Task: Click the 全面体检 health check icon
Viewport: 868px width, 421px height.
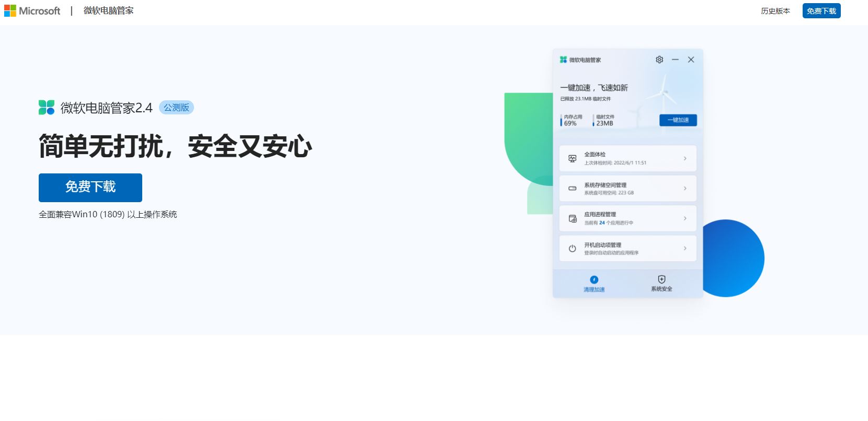Action: tap(573, 158)
